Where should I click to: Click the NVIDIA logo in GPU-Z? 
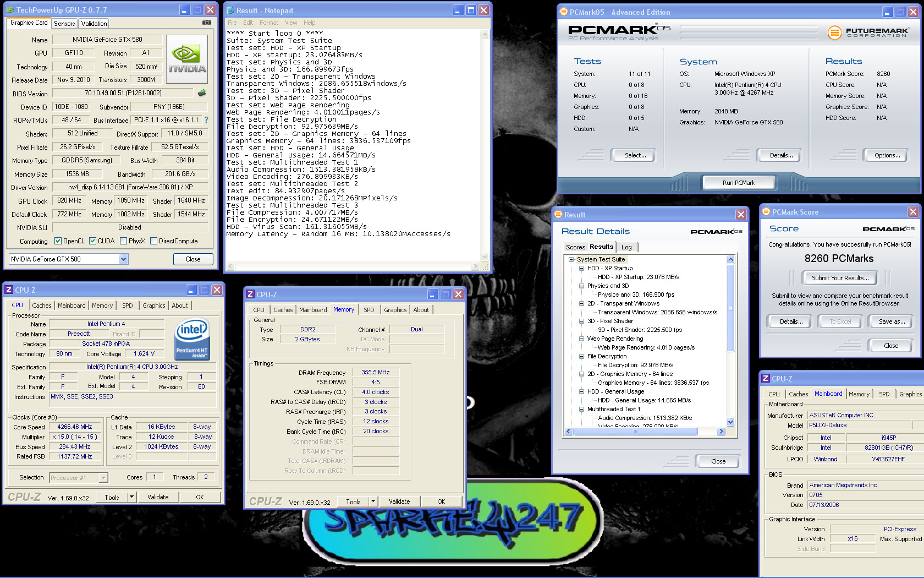click(x=187, y=59)
